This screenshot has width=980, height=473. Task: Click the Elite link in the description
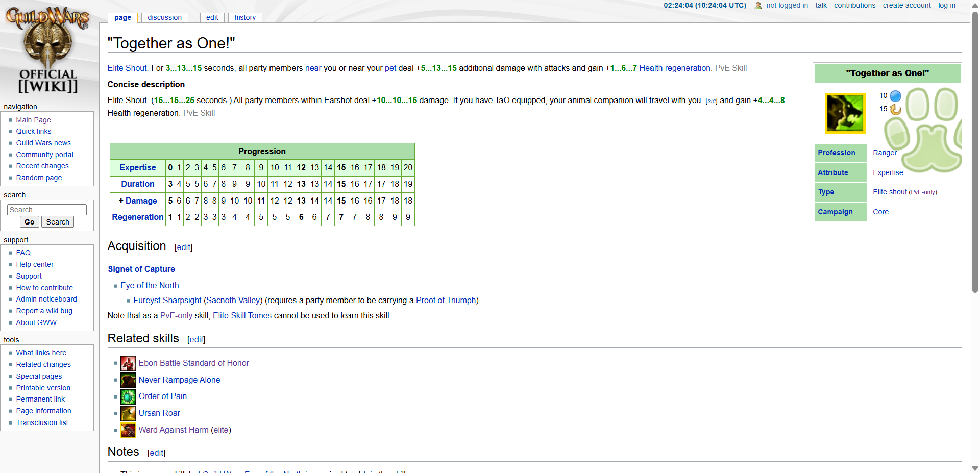coord(115,68)
